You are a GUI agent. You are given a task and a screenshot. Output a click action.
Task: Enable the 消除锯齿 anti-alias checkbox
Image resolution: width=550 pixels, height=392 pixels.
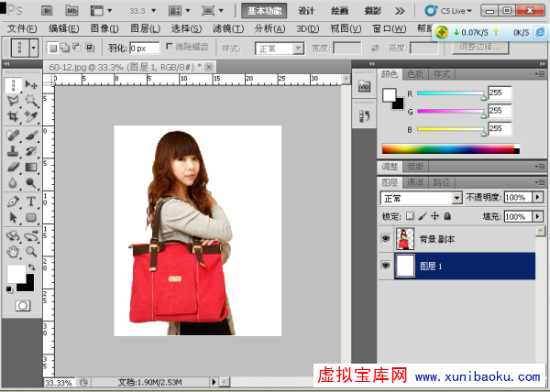[x=169, y=47]
